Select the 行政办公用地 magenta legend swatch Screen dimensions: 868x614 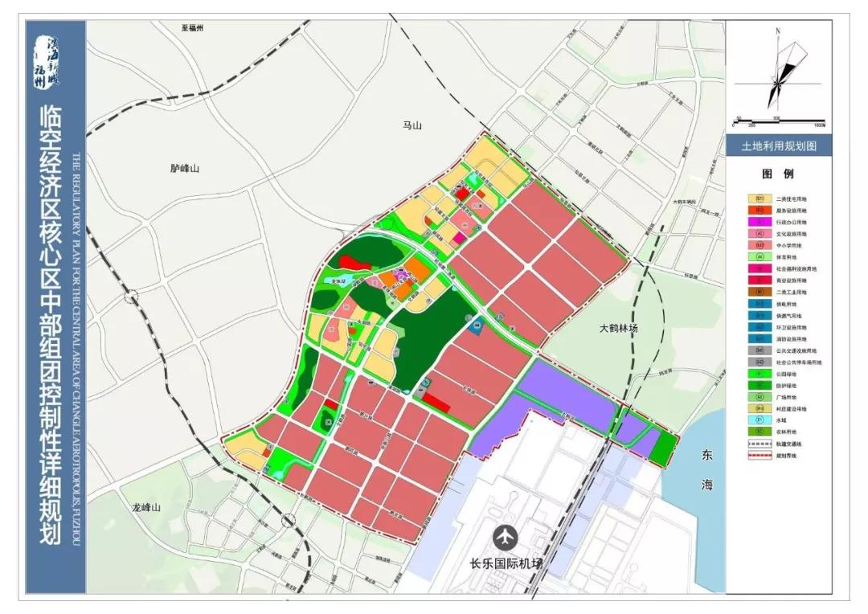tap(759, 222)
